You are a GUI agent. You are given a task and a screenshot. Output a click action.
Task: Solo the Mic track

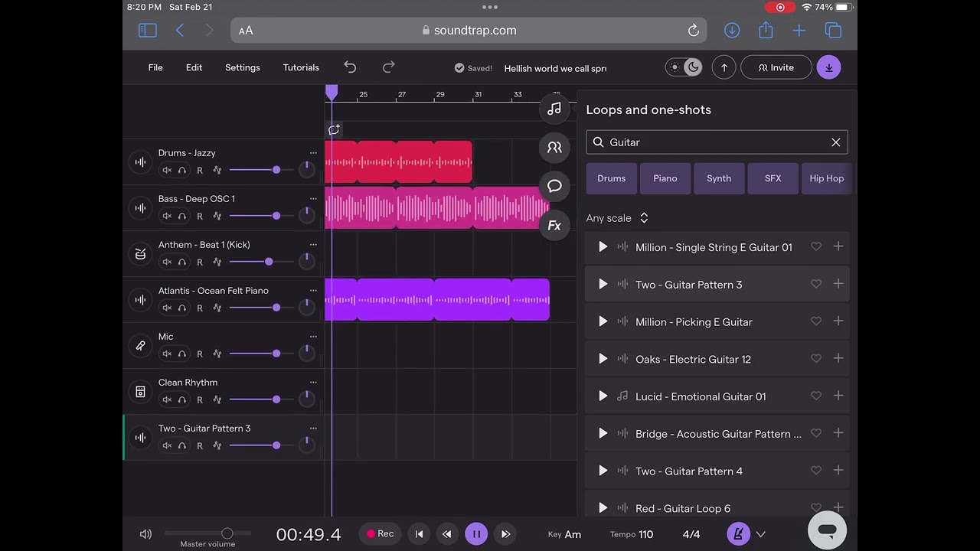tap(182, 354)
